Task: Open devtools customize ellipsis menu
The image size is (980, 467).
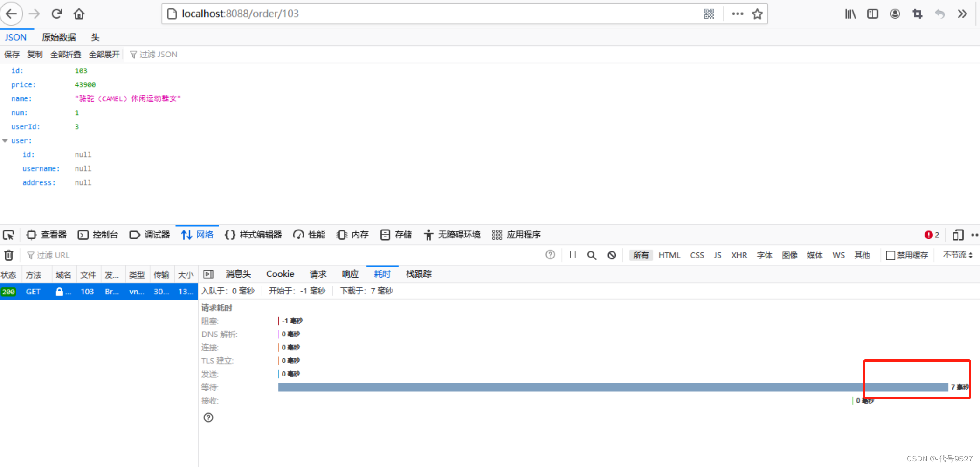Action: [975, 235]
